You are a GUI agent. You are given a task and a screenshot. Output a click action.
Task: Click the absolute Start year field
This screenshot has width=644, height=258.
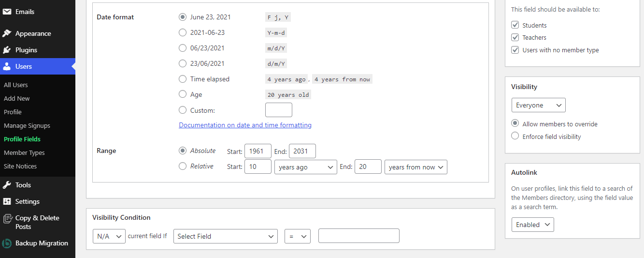pos(258,151)
